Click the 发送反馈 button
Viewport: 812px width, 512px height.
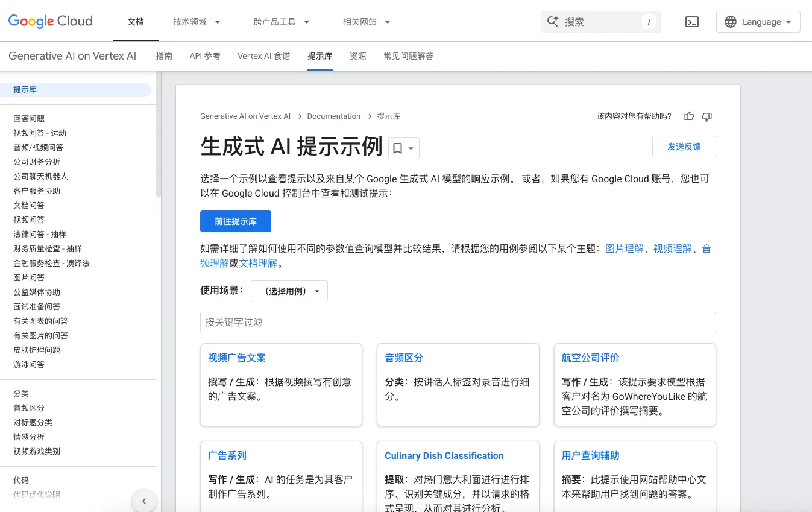pyautogui.click(x=684, y=147)
